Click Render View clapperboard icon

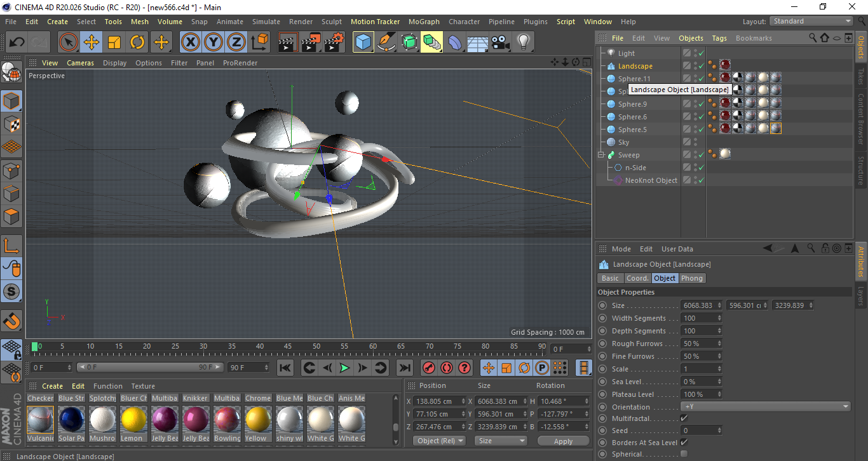tap(288, 43)
